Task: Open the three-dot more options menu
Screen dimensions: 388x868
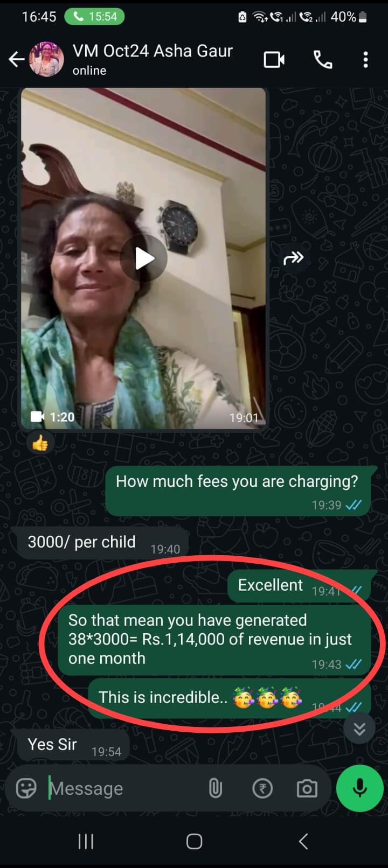Action: pyautogui.click(x=365, y=59)
